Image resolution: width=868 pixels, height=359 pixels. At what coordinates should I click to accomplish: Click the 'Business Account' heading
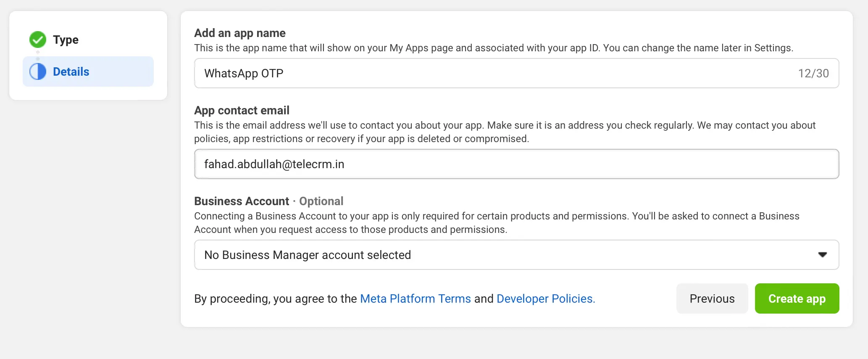click(x=242, y=201)
